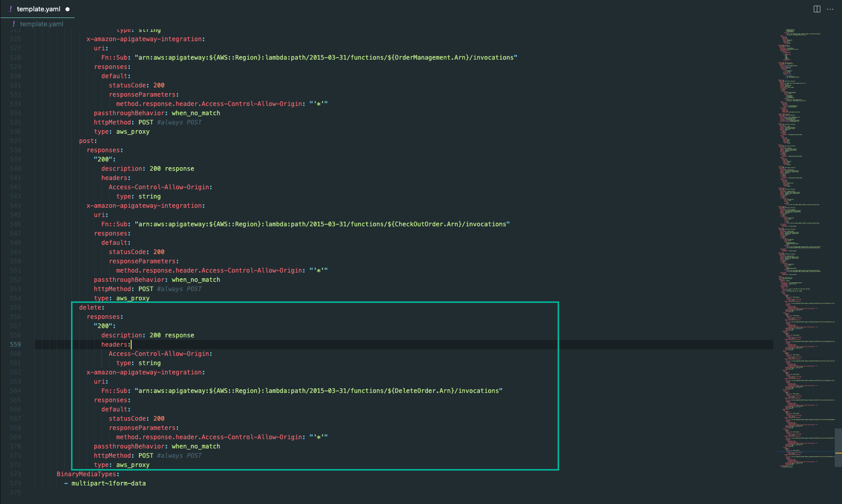This screenshot has width=842, height=504.
Task: Click the method.response.header line 569
Action: (x=222, y=437)
